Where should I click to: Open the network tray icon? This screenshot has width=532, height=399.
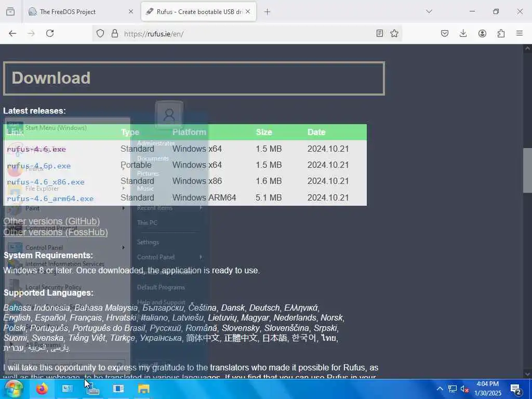pyautogui.click(x=453, y=389)
